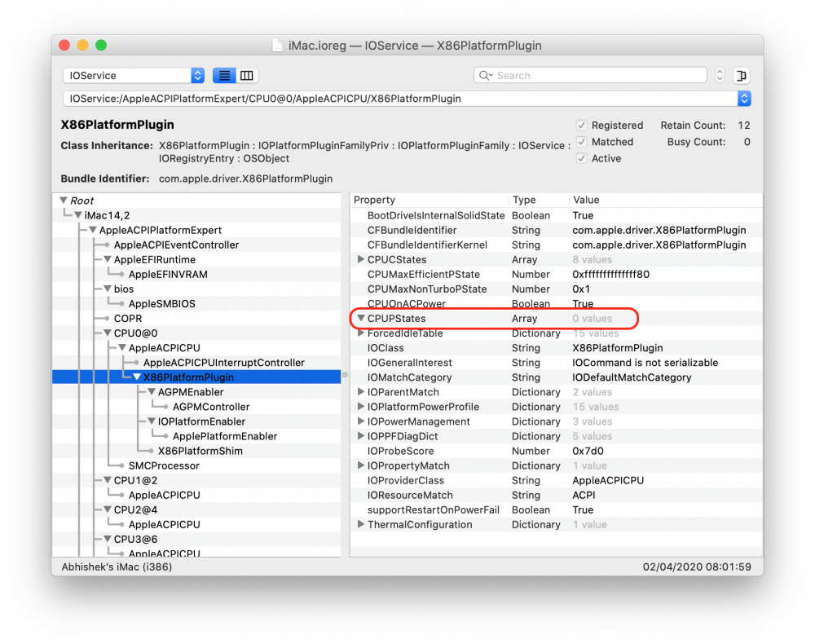This screenshot has width=815, height=644.
Task: Select the X86PlatformPlugin tree row
Action: pyautogui.click(x=196, y=377)
